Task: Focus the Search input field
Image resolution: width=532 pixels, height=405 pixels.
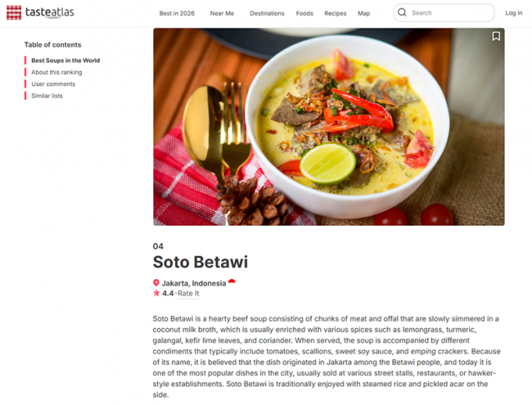Action: 449,13
